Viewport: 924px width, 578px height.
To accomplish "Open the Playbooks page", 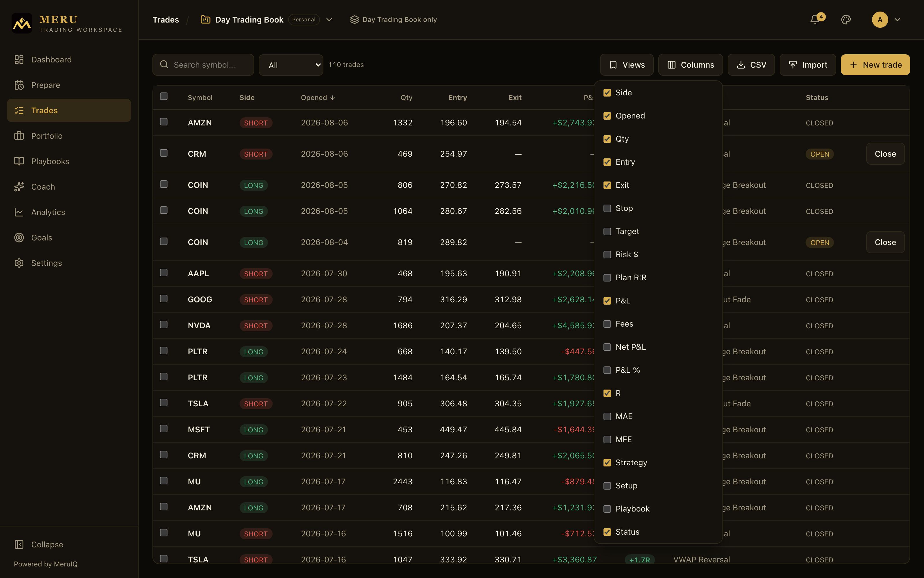I will point(69,161).
